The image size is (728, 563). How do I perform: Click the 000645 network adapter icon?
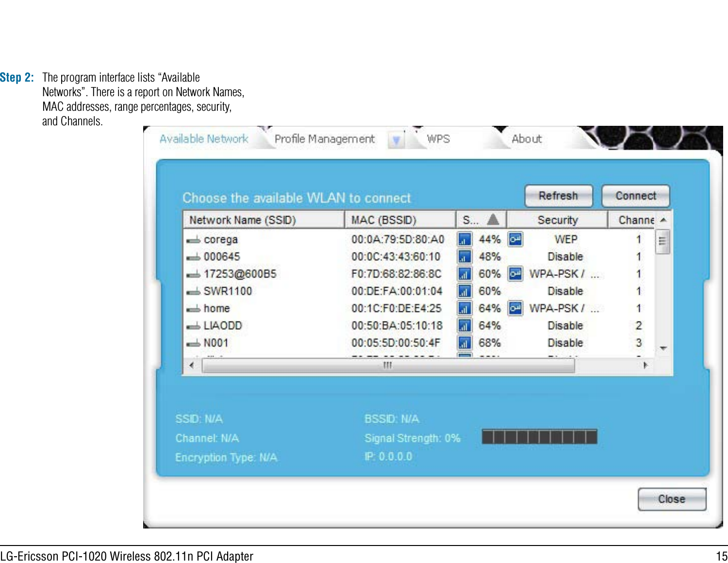point(193,257)
